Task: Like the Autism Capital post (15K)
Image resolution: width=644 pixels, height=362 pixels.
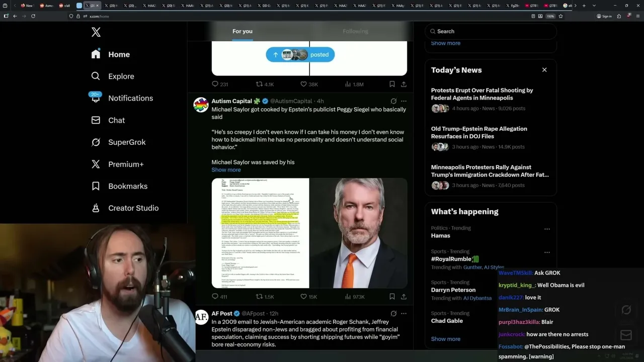Action: point(308,297)
